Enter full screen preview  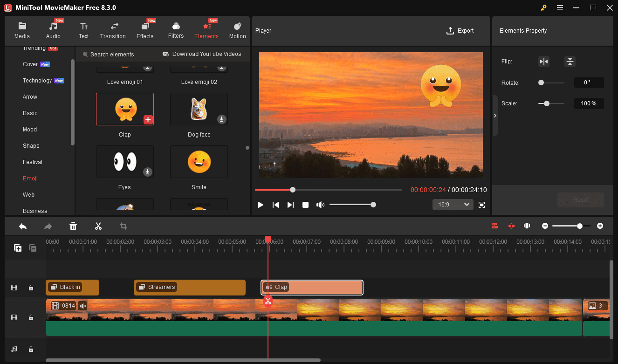(482, 205)
